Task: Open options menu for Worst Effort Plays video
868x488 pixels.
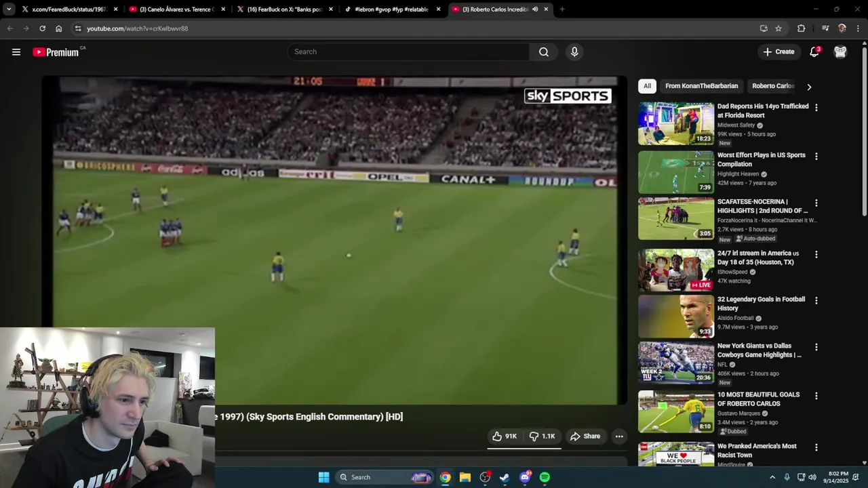Action: [816, 157]
